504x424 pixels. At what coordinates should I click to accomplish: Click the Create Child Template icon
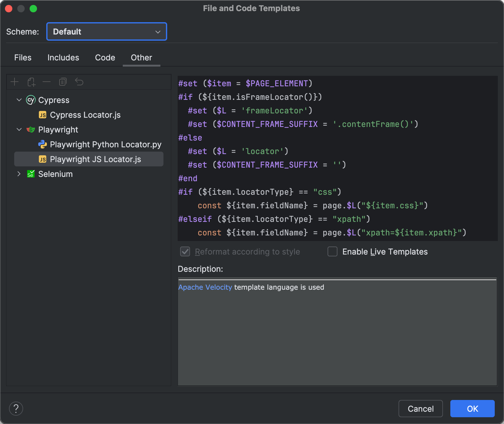coord(31,82)
